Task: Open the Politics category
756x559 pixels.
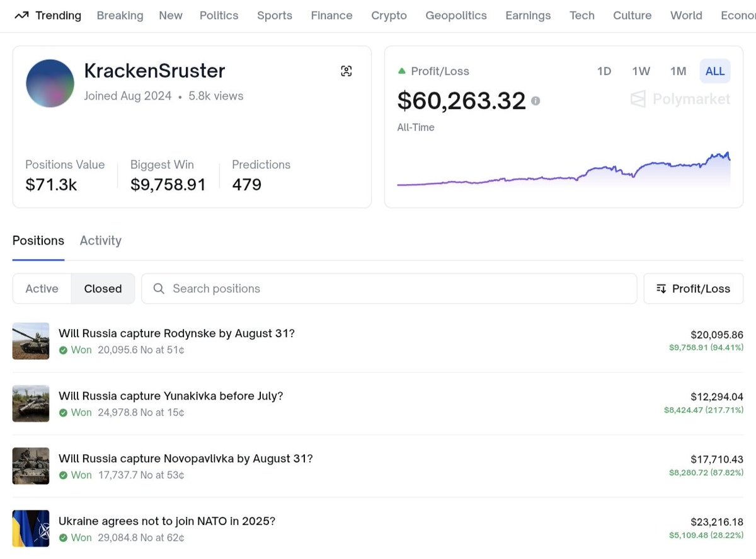Action: point(219,16)
